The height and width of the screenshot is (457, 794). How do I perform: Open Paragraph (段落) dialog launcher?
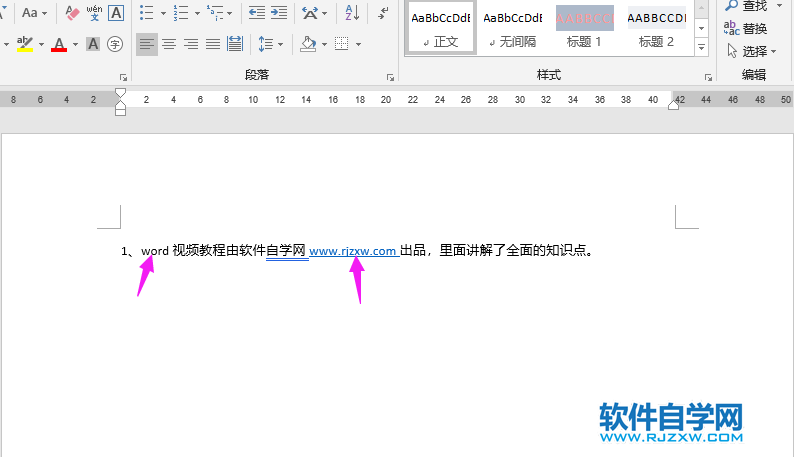pyautogui.click(x=390, y=78)
